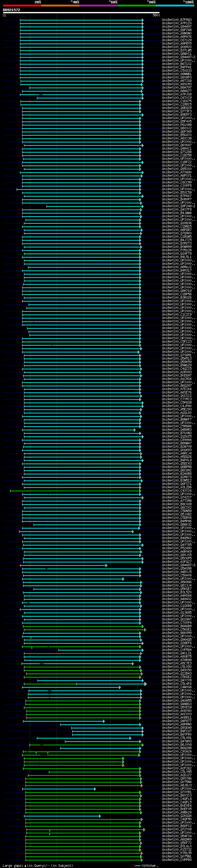Select hit label UniRef100_B6T1X2
Viewport: 197px width, 868px height.
[x=177, y=64]
